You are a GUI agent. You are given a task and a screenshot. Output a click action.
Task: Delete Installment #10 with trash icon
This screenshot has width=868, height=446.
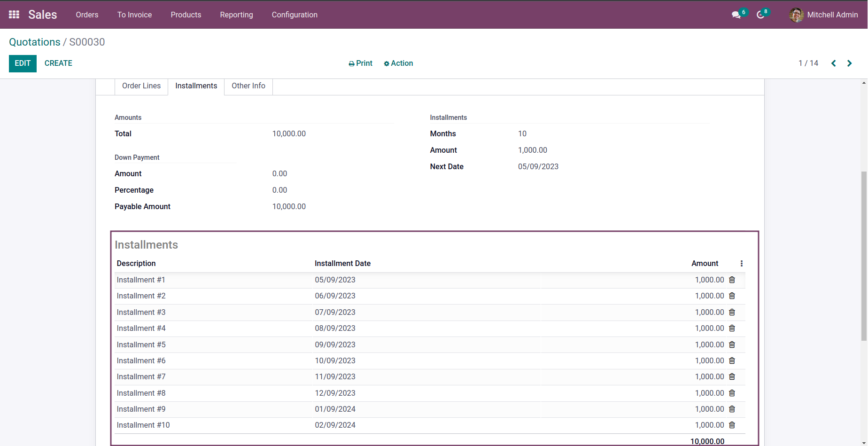pos(732,425)
